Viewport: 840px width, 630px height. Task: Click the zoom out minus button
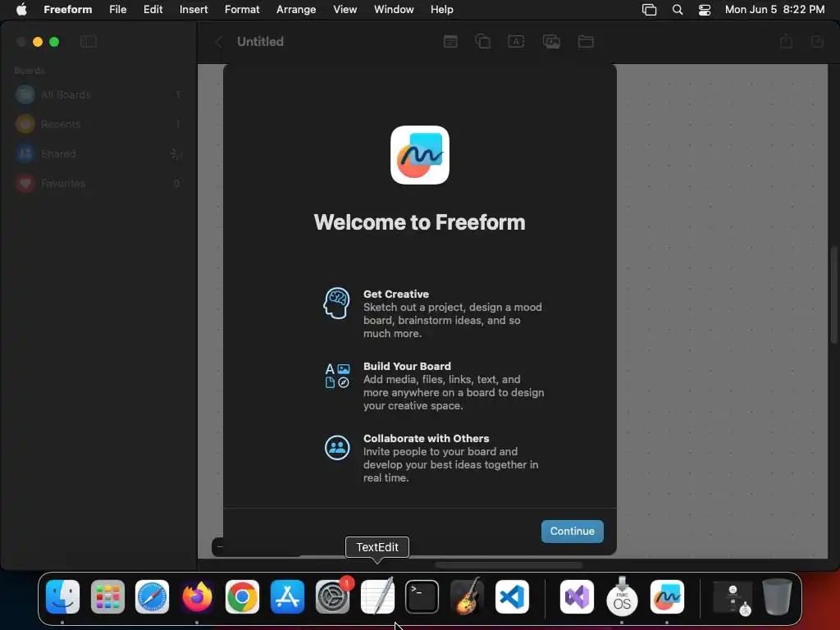click(x=220, y=547)
